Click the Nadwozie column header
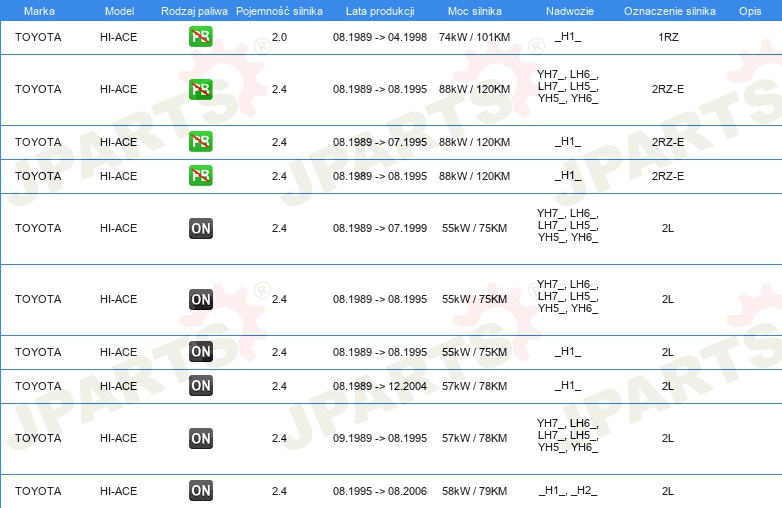The image size is (782, 508). 570,11
